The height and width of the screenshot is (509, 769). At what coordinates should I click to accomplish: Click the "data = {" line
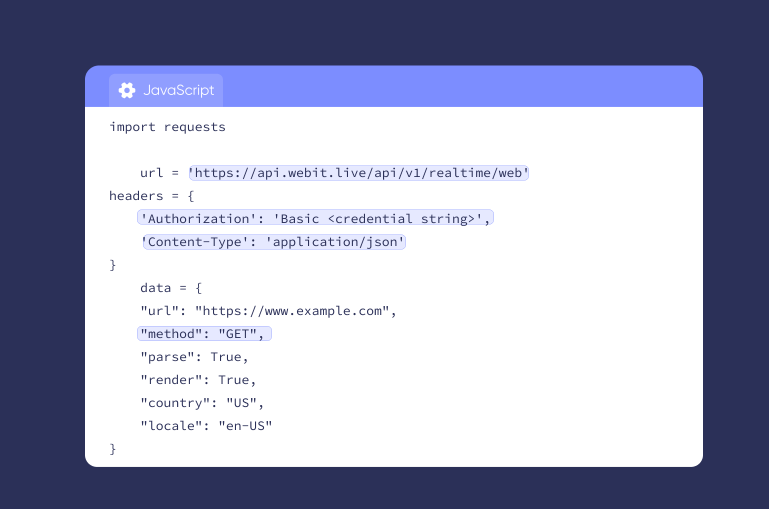pyautogui.click(x=171, y=287)
